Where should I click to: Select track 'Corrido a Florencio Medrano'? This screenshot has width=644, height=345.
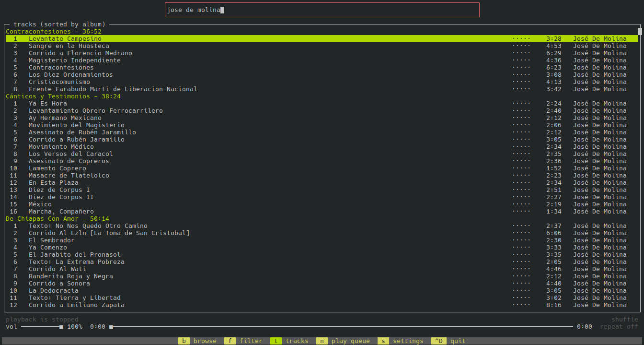click(x=322, y=53)
